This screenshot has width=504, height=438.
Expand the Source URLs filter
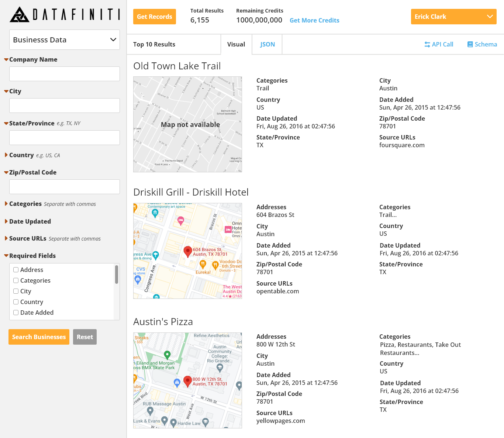(6, 238)
